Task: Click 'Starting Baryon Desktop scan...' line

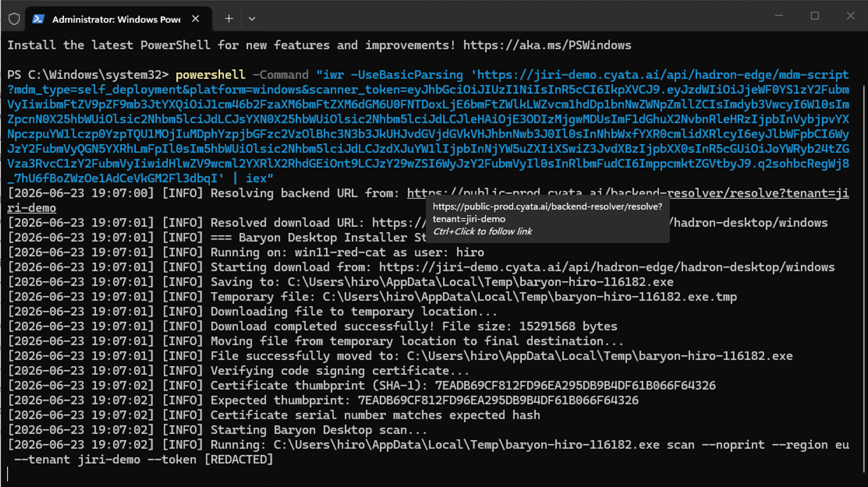Action: coord(319,430)
